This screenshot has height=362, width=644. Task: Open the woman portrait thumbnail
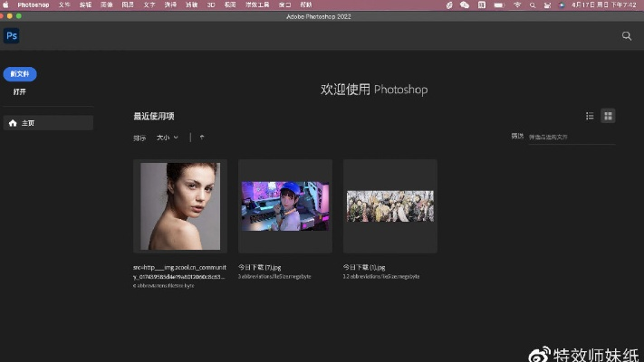click(180, 206)
